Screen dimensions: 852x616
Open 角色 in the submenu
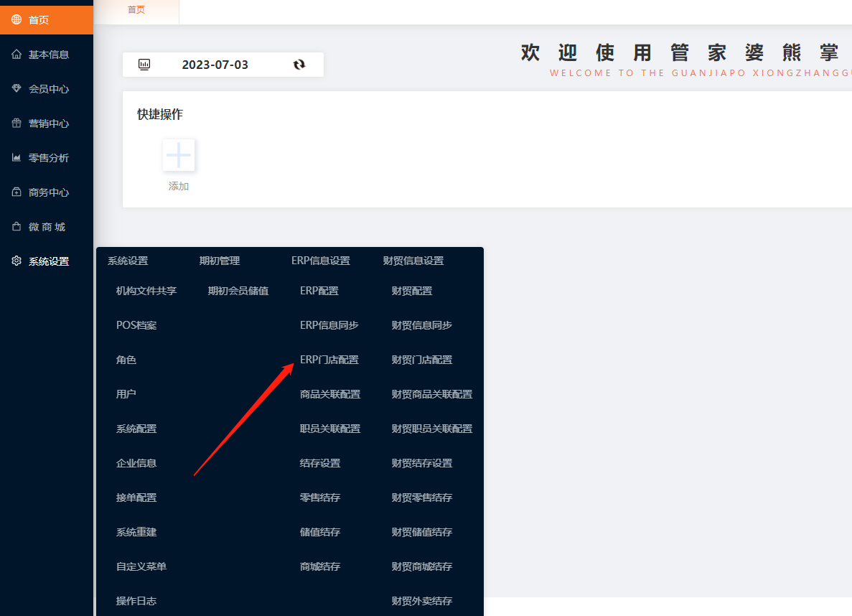126,360
